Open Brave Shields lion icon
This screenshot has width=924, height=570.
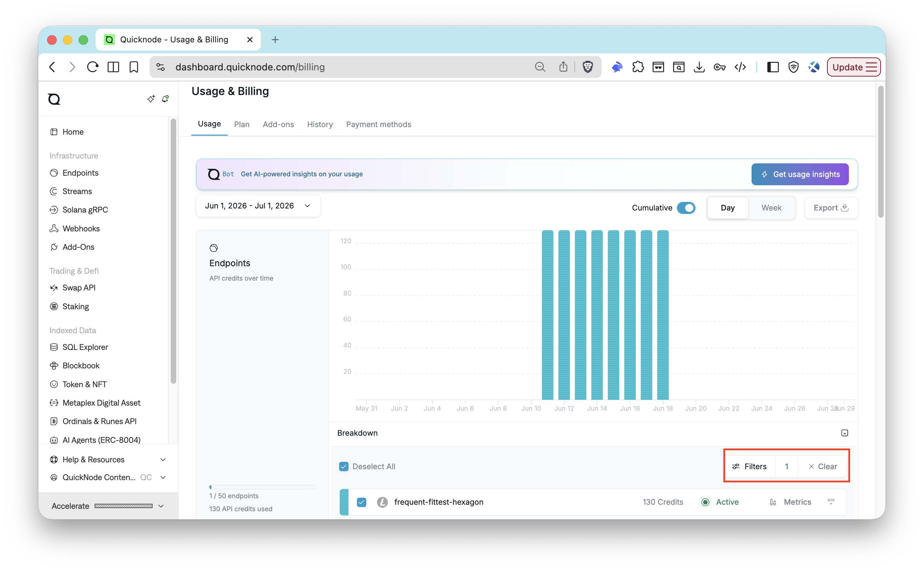pyautogui.click(x=588, y=67)
